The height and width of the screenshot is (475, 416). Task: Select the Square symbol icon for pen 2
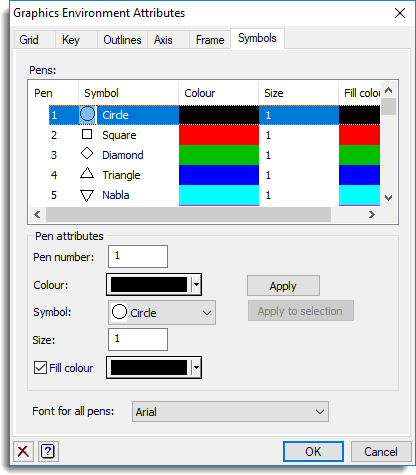87,134
